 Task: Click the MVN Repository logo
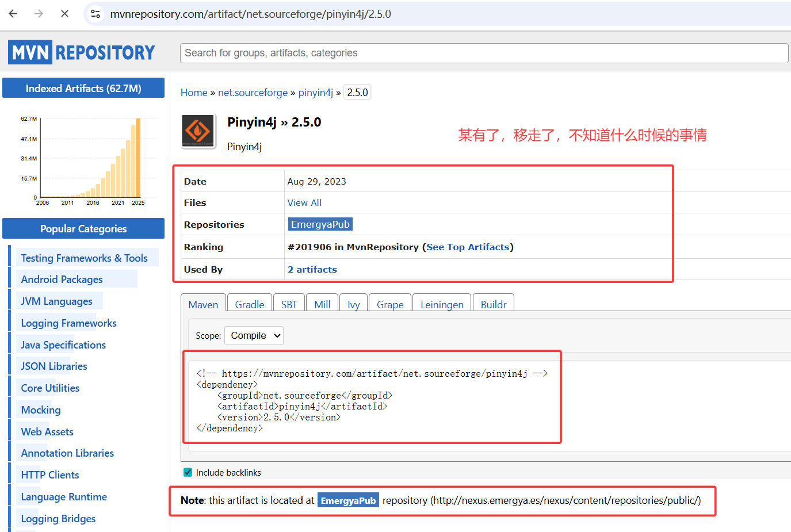coord(82,52)
